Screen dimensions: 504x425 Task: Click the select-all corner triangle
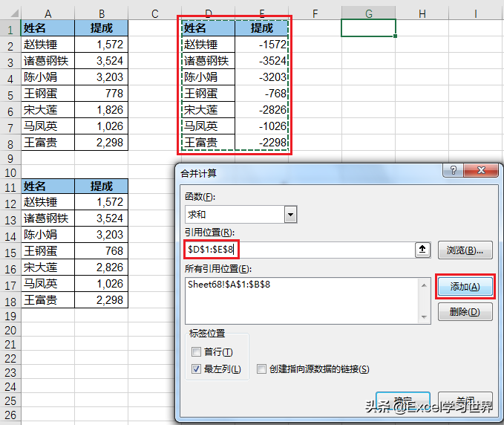14,13
